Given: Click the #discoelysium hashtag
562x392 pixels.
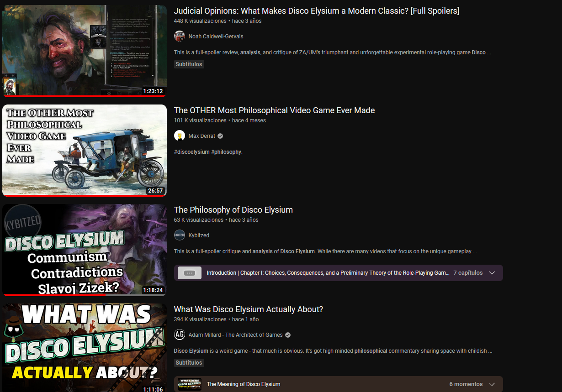Looking at the screenshot, I should tap(191, 152).
